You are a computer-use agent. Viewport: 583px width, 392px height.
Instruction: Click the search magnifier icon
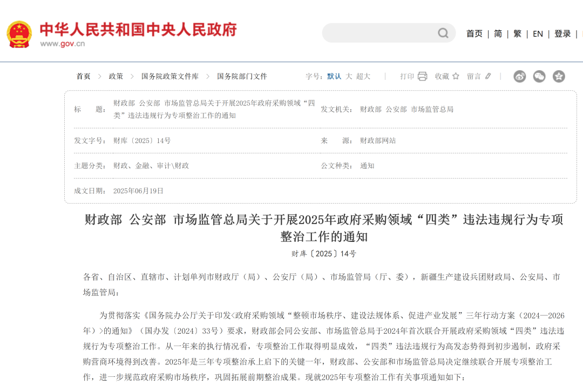coord(443,33)
